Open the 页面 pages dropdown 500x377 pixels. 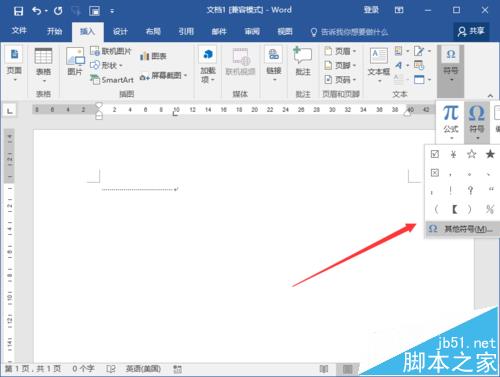(14, 65)
